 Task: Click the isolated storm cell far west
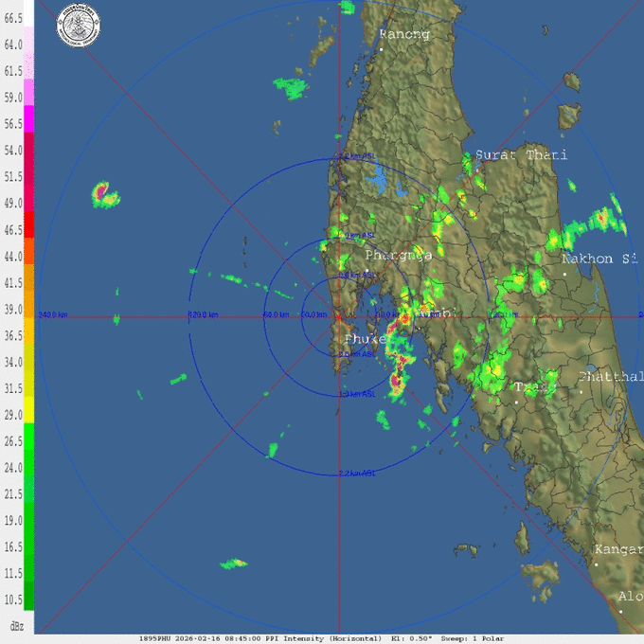pyautogui.click(x=103, y=196)
